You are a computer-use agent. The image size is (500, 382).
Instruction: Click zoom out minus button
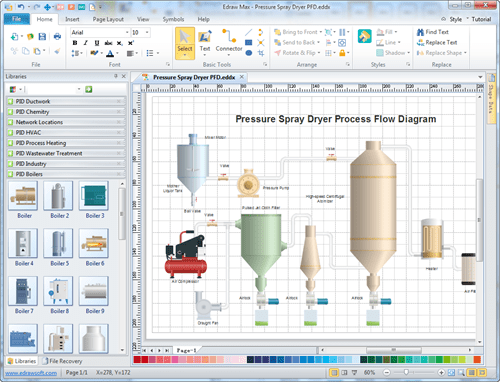pyautogui.click(x=387, y=372)
